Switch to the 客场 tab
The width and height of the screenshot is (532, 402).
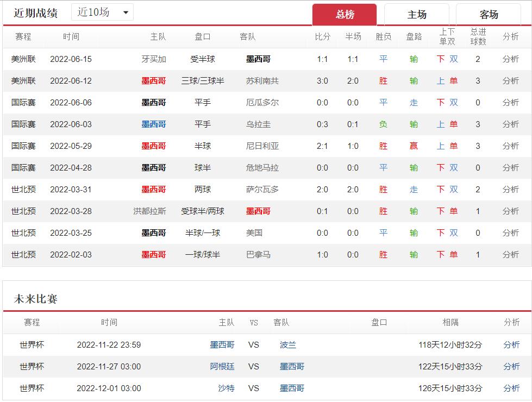[x=489, y=15]
